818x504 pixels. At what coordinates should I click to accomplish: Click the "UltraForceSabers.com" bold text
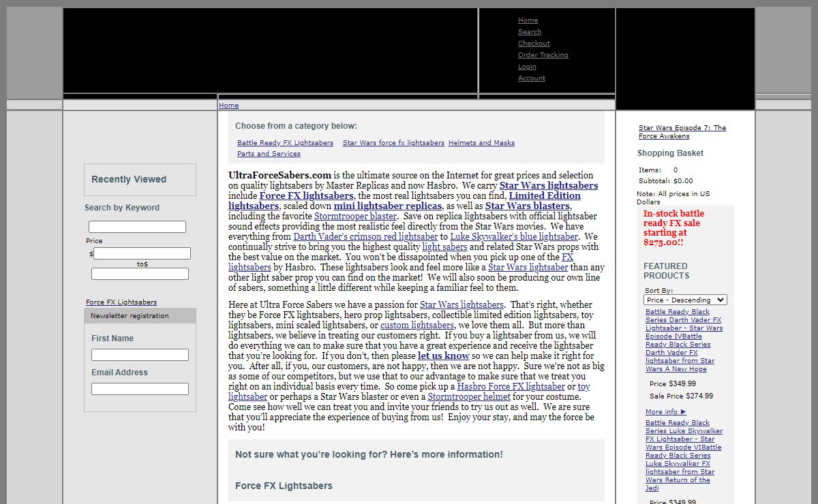coord(279,175)
